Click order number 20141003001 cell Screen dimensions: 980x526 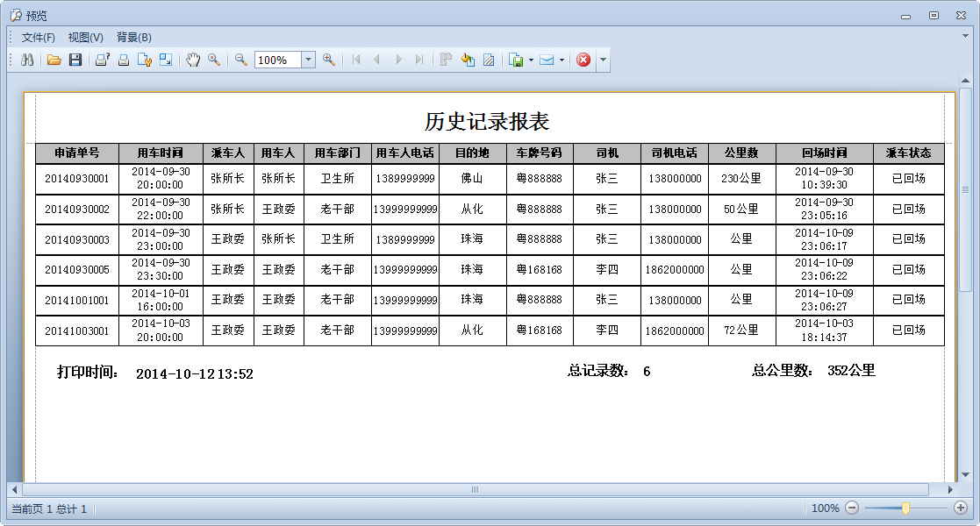pyautogui.click(x=77, y=331)
